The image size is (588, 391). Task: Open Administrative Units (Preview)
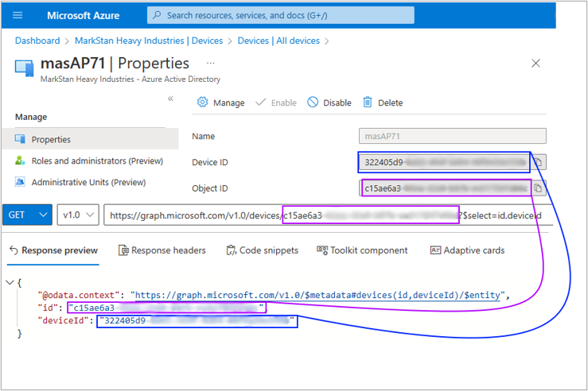[88, 182]
